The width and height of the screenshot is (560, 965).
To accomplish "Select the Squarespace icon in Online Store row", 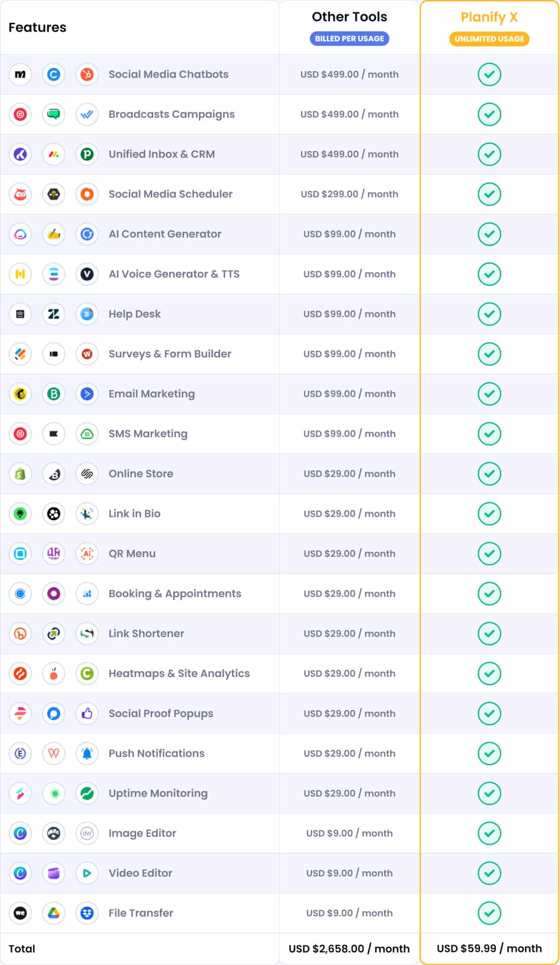I will pos(87,474).
